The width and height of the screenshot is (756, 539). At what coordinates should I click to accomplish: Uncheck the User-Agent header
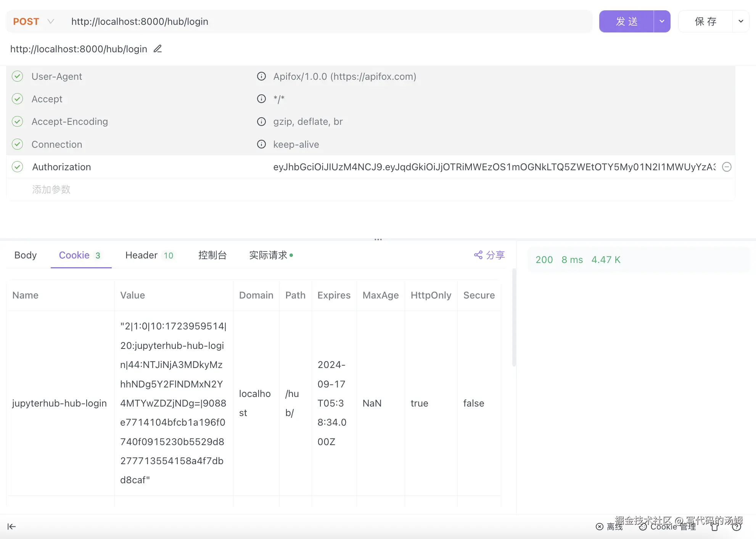coord(17,76)
